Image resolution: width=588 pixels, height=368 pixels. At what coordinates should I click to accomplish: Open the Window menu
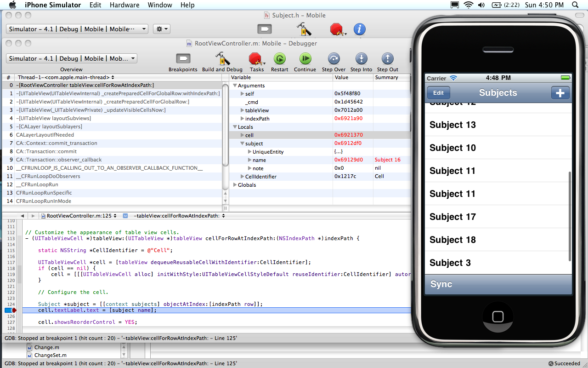tap(160, 5)
